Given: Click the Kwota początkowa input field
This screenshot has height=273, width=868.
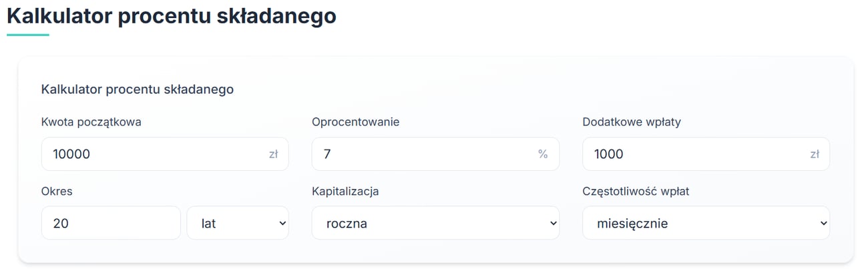Looking at the screenshot, I should [154, 154].
